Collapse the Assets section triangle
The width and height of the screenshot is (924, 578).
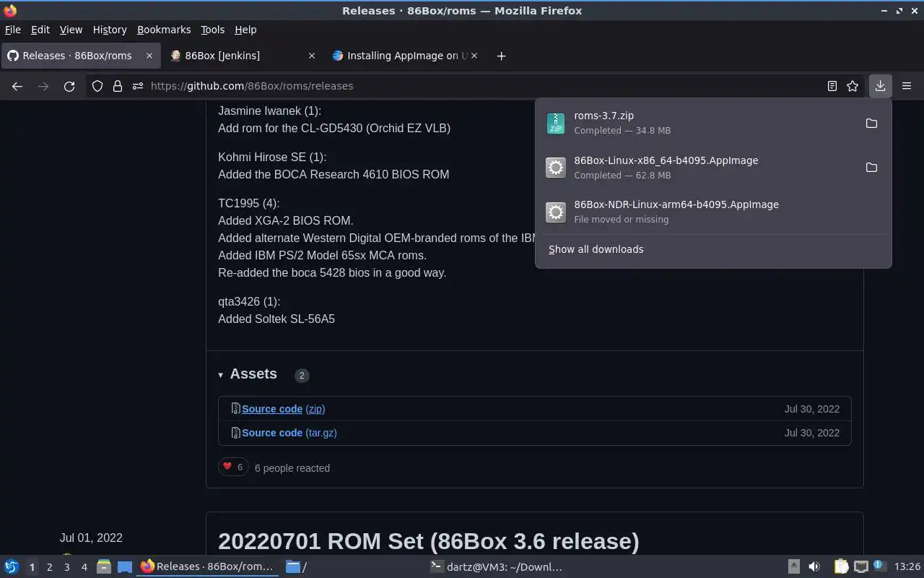click(221, 374)
